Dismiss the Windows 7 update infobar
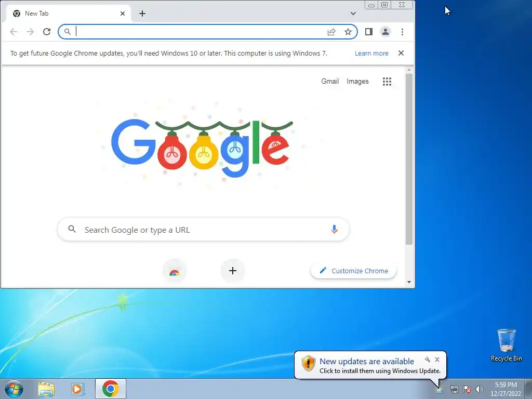The height and width of the screenshot is (399, 532). [401, 53]
